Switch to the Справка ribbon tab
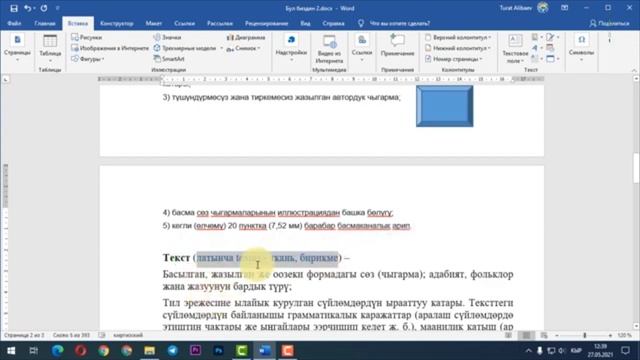This screenshot has height=360, width=640. [x=333, y=24]
